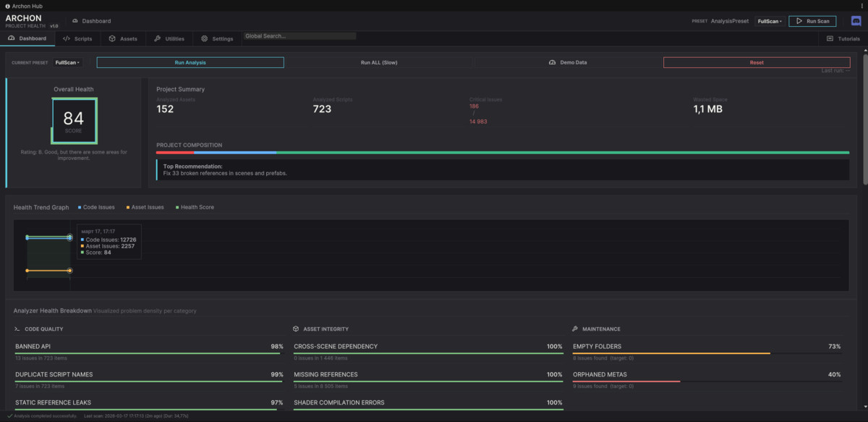Click the Orphaned Metas 40% value
Screen dimensions: 868x422
835,374
